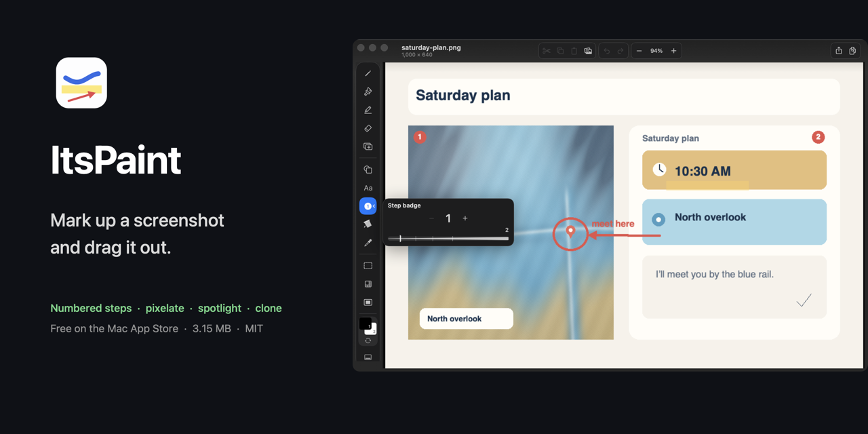Select the pixelate grid tool
The image size is (868, 434).
pyautogui.click(x=368, y=284)
